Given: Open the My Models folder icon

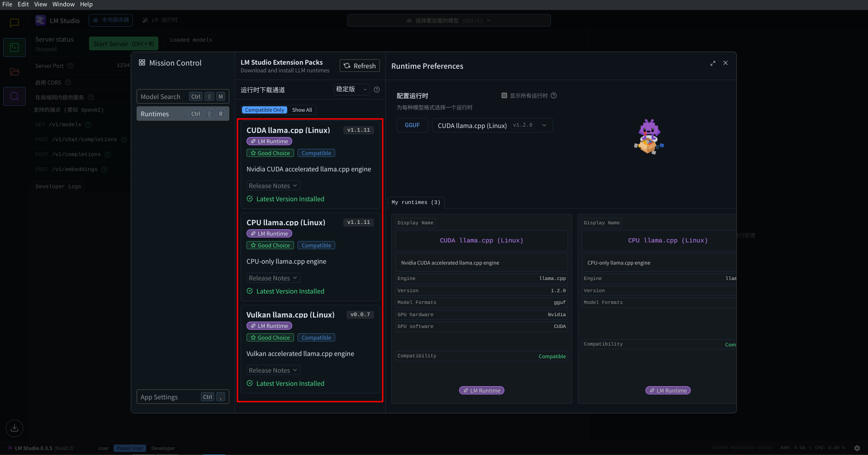Looking at the screenshot, I should (14, 71).
